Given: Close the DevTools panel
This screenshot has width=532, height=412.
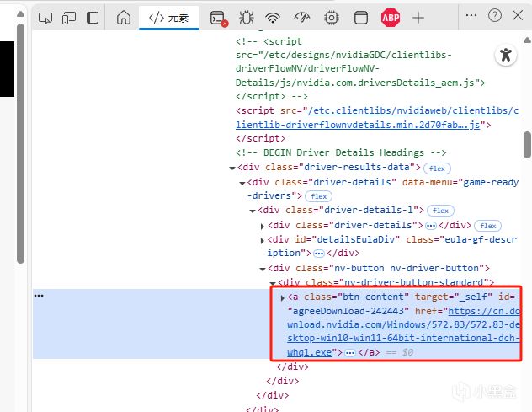Looking at the screenshot, I should (518, 15).
